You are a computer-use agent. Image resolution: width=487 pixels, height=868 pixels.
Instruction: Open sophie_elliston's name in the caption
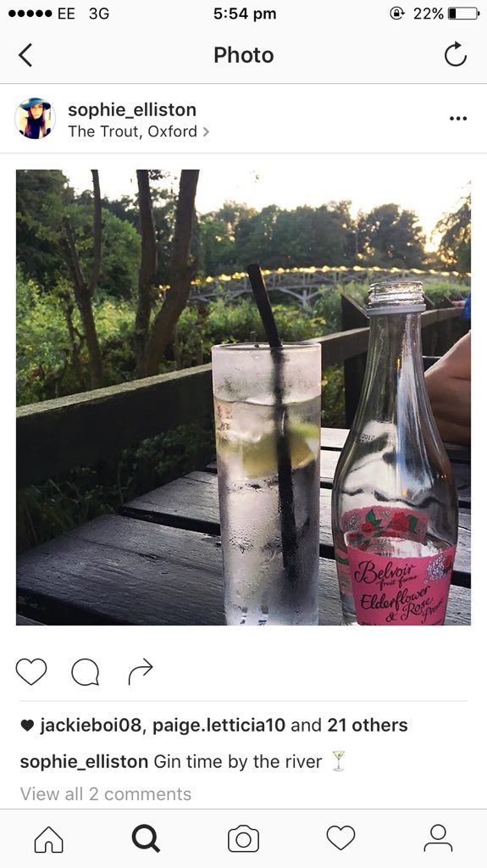coord(84,762)
